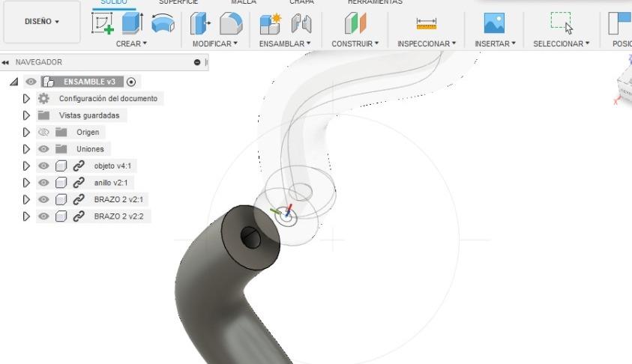The width and height of the screenshot is (632, 364).
Task: Select objeto v4:1 in the browser
Action: [x=112, y=166]
